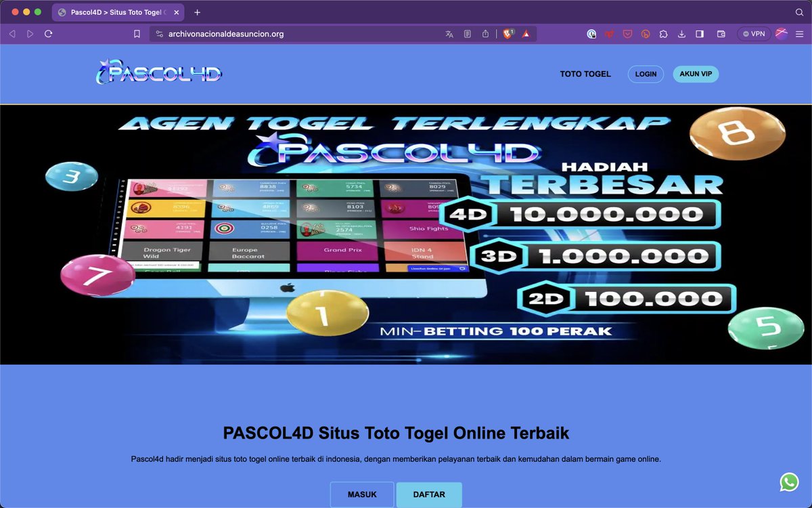Screen dimensions: 812x508
Task: Go back with the browser back arrow
Action: click(12, 34)
